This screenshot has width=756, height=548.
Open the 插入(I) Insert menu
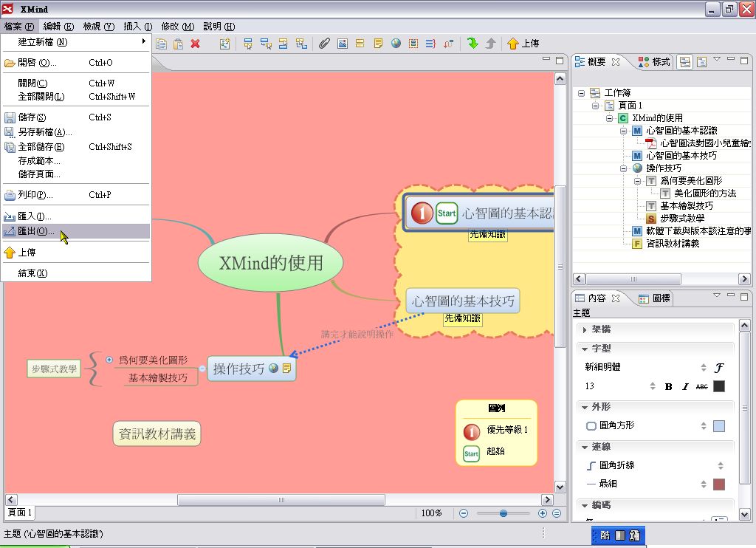point(138,27)
